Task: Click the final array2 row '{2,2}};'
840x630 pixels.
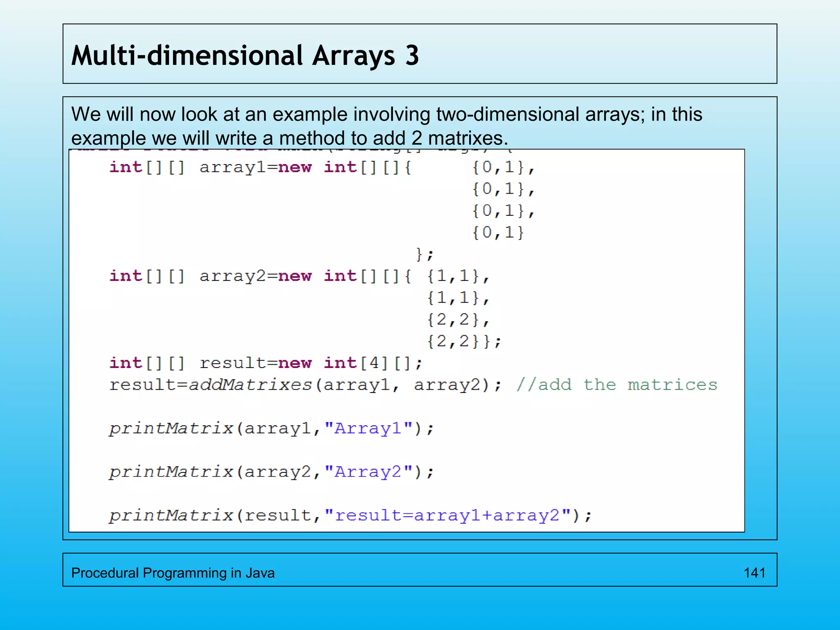Action: [x=464, y=341]
